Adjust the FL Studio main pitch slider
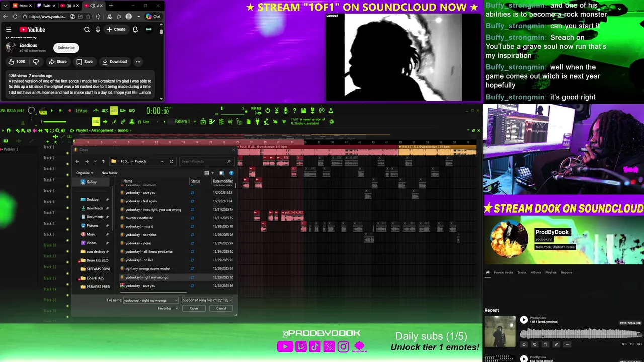This screenshot has height=362, width=644. [31, 122]
